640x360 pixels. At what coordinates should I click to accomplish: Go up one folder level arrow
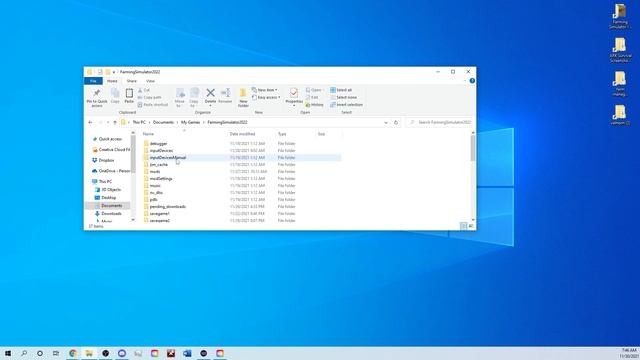pos(115,122)
